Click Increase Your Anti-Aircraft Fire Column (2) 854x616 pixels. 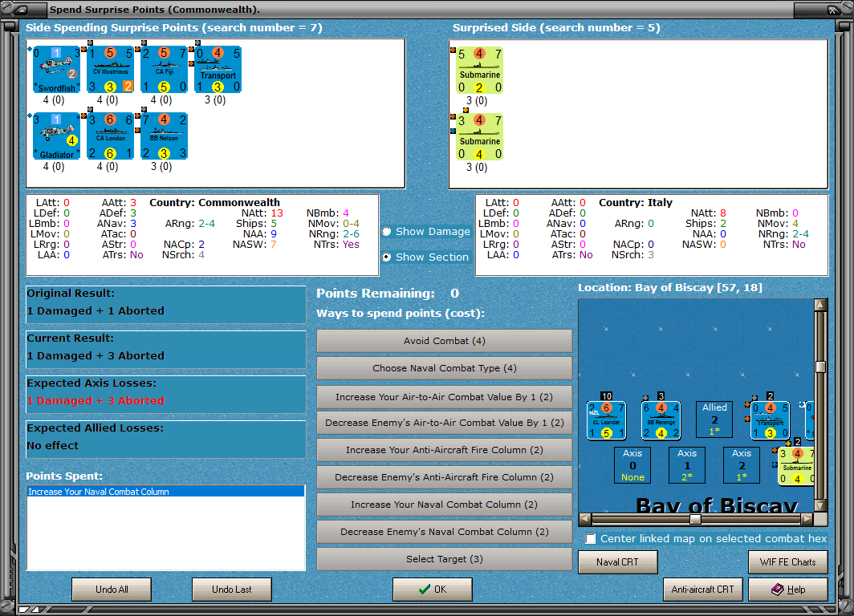445,450
